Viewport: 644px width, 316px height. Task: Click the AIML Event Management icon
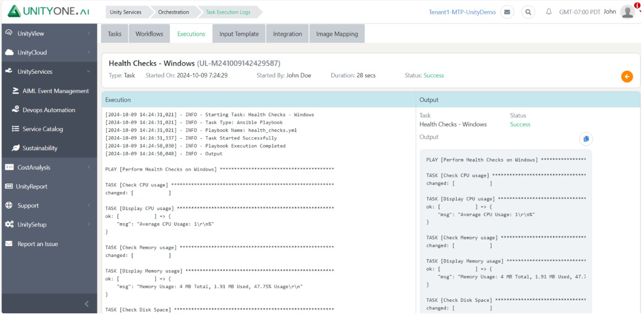pos(15,91)
